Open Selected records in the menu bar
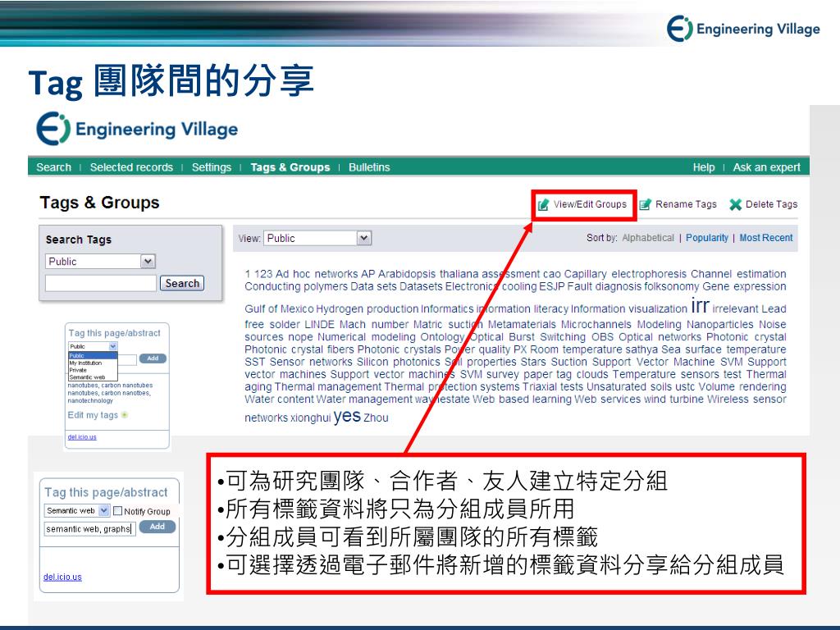This screenshot has height=630, width=840. pyautogui.click(x=131, y=167)
